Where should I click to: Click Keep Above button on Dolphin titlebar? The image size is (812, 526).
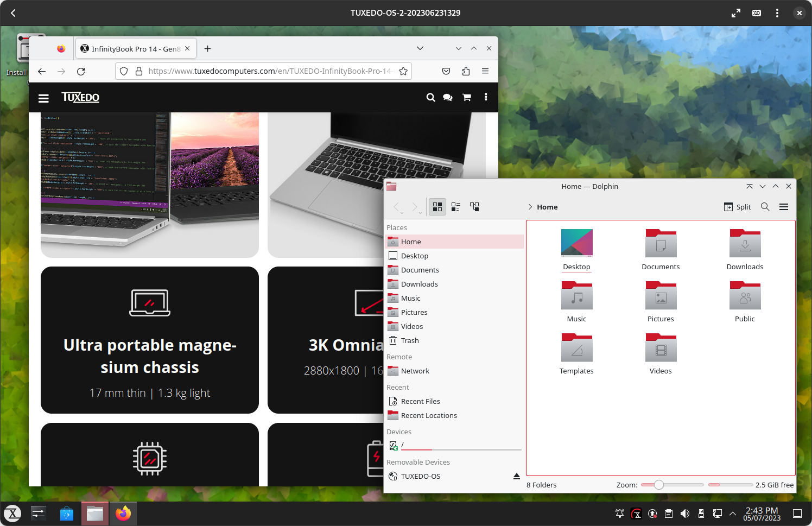pyautogui.click(x=749, y=186)
